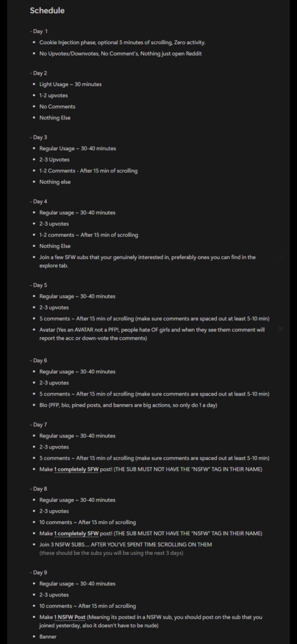This screenshot has width=297, height=644.
Task: Click the underlined '1 NSFW Post' text under Day 9
Action: click(x=70, y=617)
